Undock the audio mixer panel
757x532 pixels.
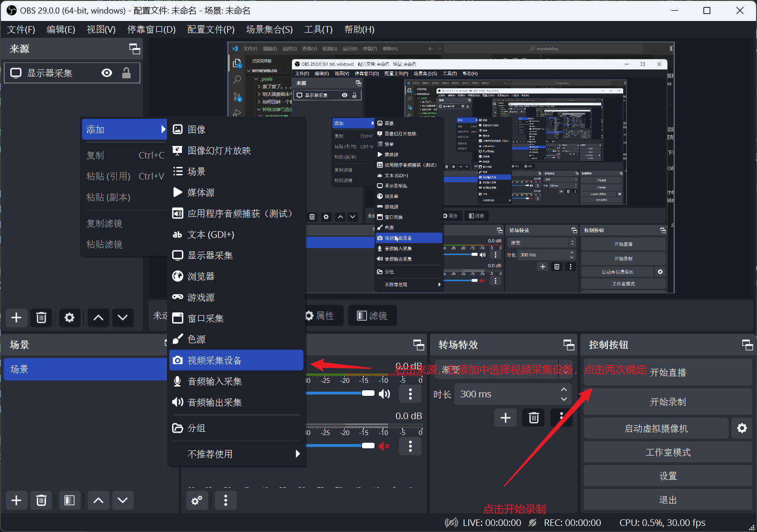[x=418, y=345]
